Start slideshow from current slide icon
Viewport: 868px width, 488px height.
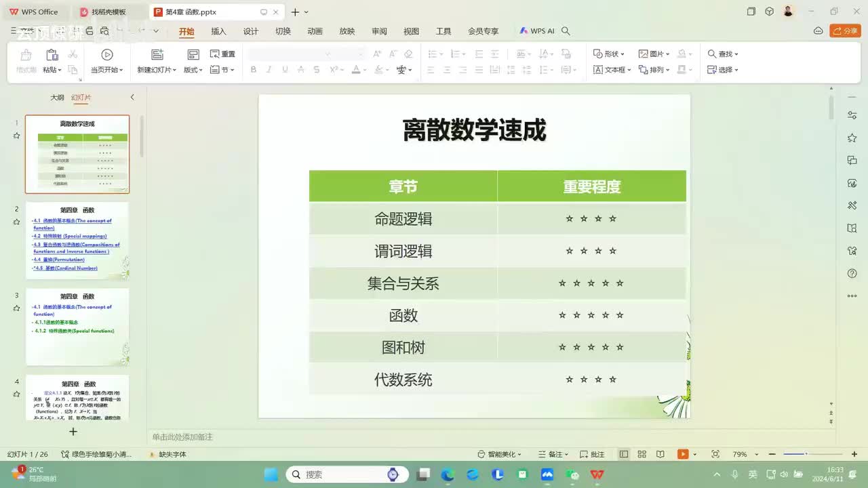pos(107,55)
